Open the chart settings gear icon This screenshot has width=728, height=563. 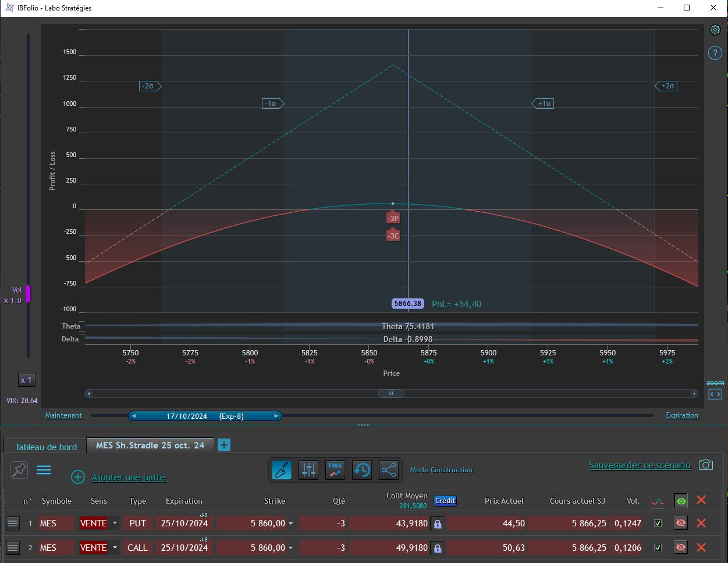pyautogui.click(x=715, y=30)
